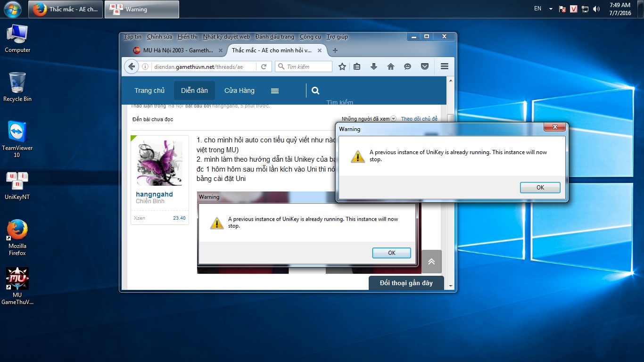The width and height of the screenshot is (644, 362).
Task: Select Firefox 'Thắc mắc - AE ch...' taskbar button
Action: tap(66, 9)
